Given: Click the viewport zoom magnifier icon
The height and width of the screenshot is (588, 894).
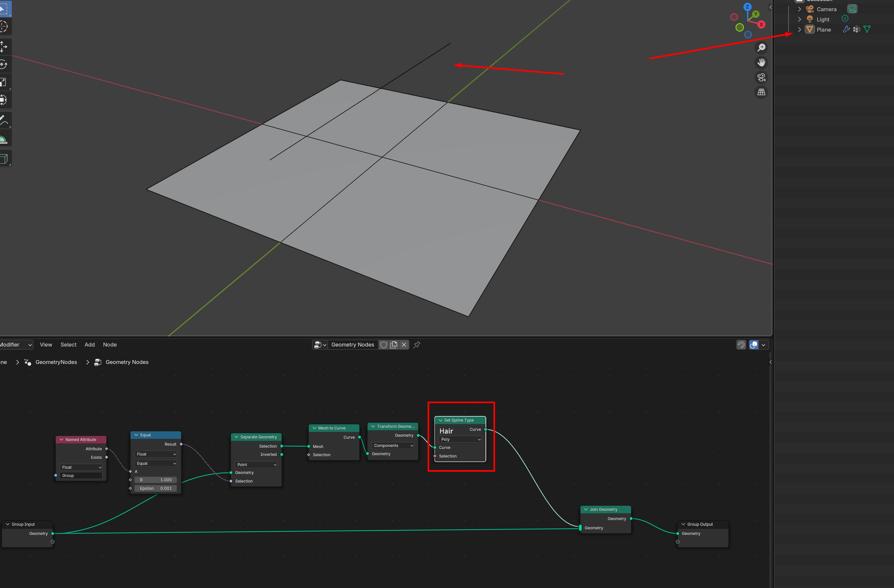Looking at the screenshot, I should point(761,48).
